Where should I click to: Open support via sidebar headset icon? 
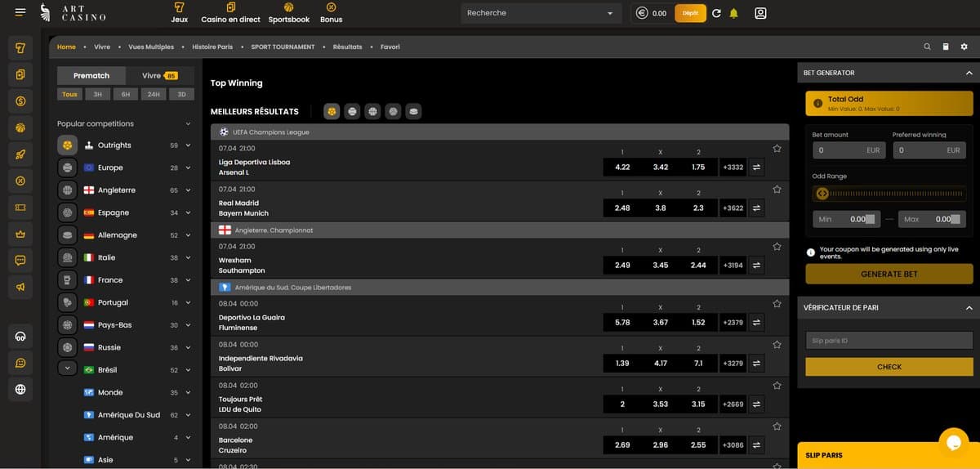click(x=20, y=336)
